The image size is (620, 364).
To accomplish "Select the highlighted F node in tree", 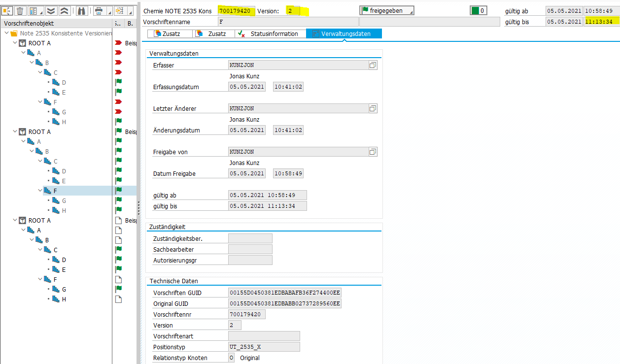I will (x=55, y=191).
